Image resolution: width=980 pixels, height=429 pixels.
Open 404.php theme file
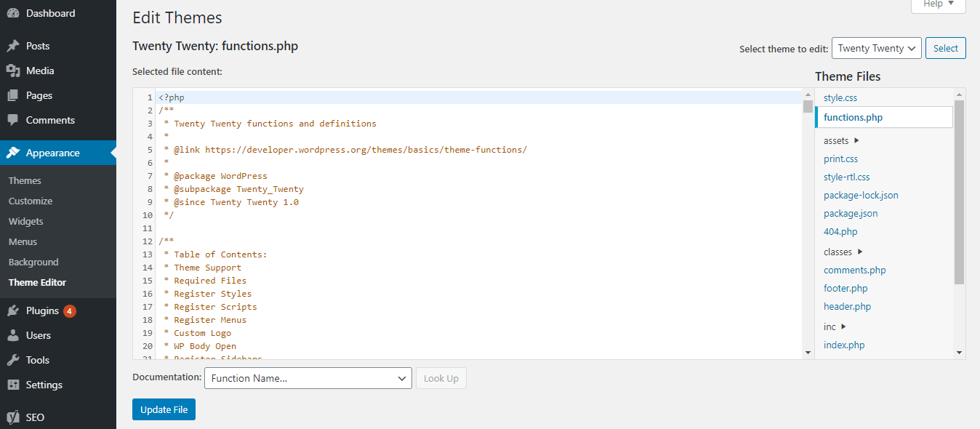click(x=840, y=231)
